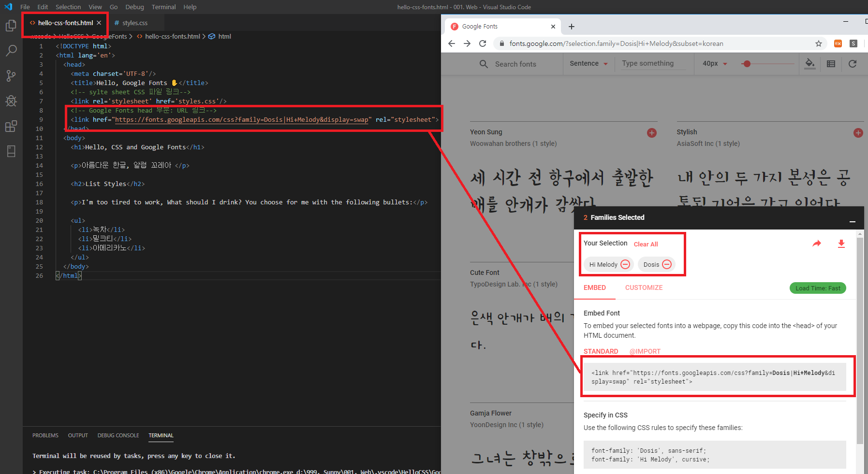Adjust the font size slider handle
The width and height of the screenshot is (868, 474).
[747, 64]
